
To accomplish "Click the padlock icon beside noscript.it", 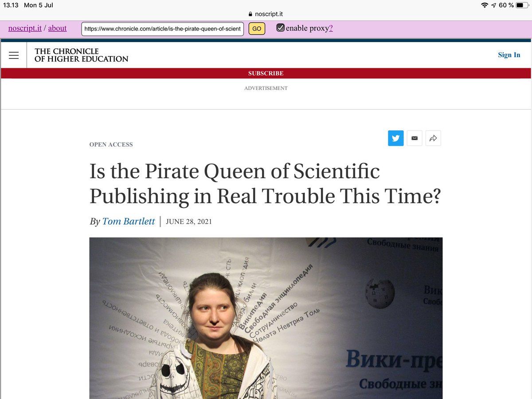I will pyautogui.click(x=251, y=14).
